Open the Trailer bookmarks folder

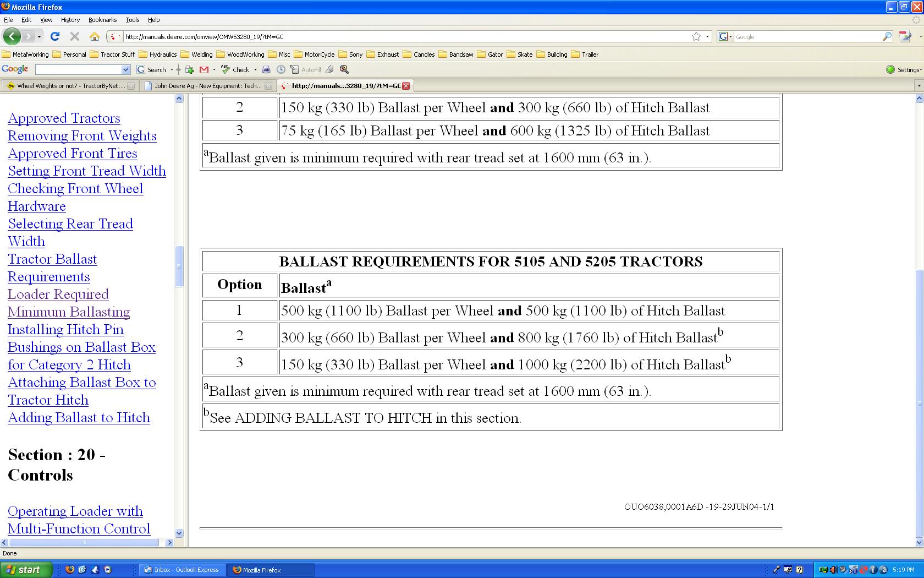585,54
